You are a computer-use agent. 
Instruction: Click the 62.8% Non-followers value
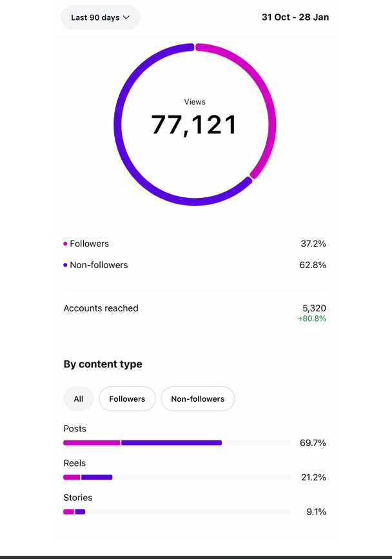pos(313,265)
